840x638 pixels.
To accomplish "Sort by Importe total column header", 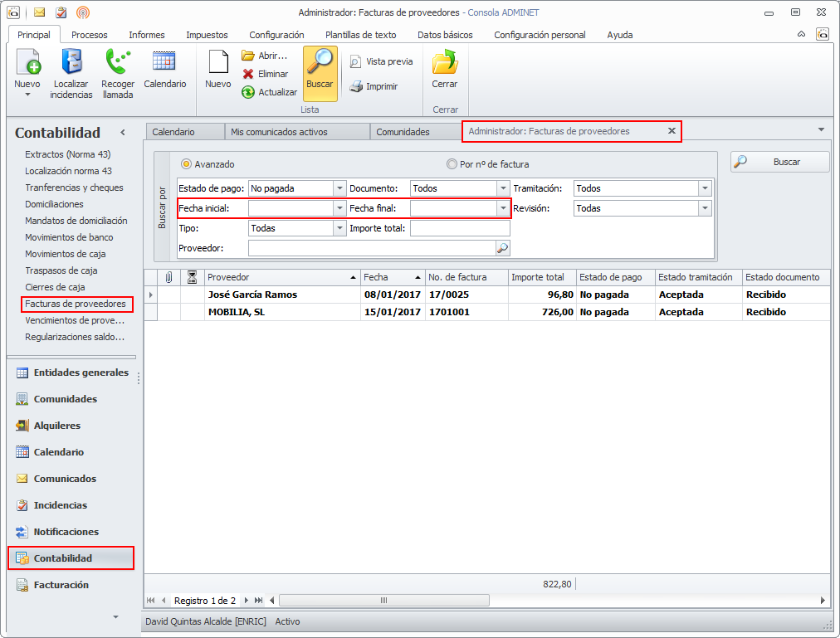I will pyautogui.click(x=542, y=277).
